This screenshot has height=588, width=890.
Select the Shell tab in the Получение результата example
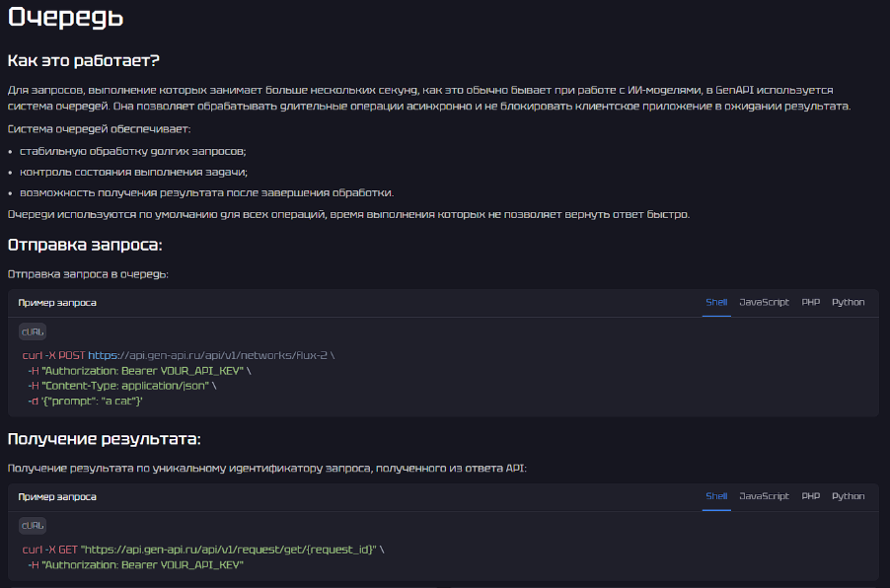716,496
